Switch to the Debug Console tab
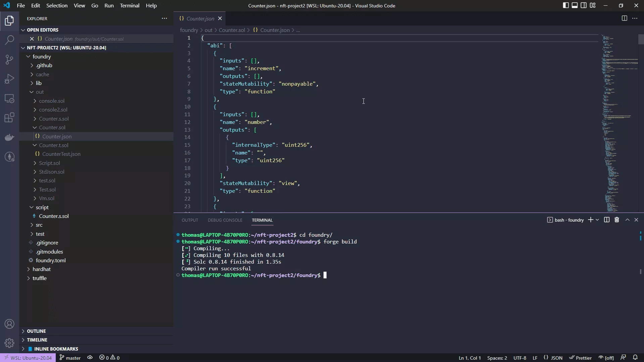 pyautogui.click(x=225, y=220)
